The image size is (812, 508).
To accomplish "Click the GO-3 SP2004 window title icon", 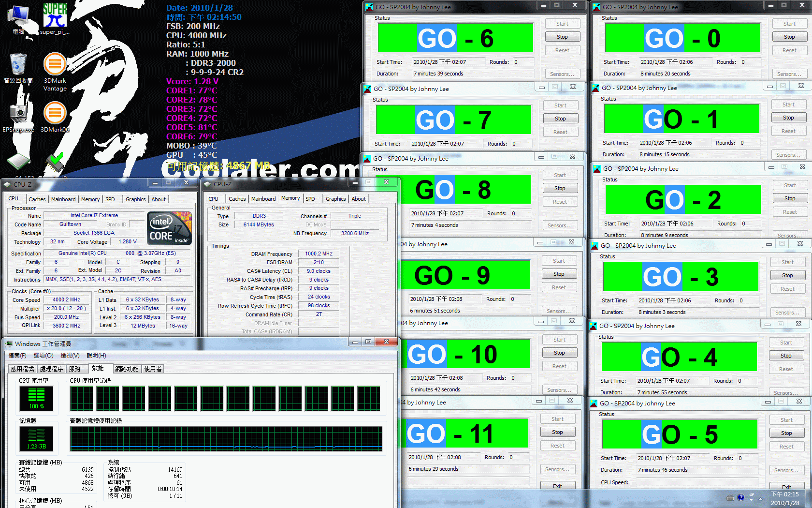I will point(594,246).
